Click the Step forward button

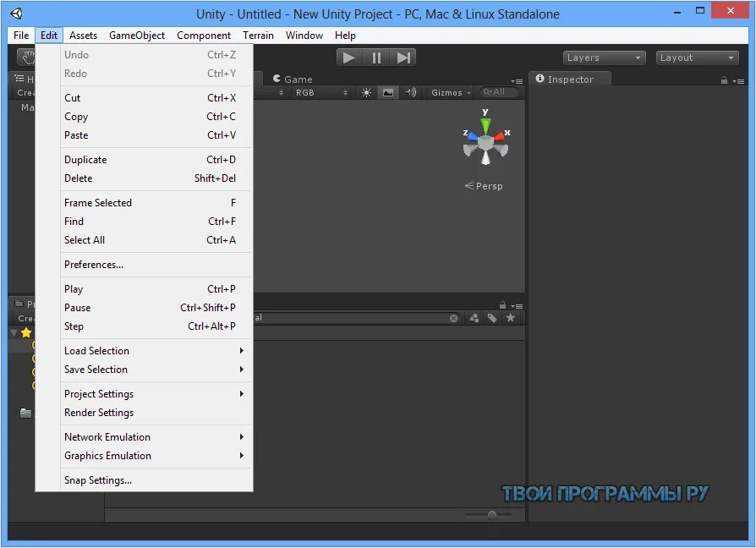(403, 58)
